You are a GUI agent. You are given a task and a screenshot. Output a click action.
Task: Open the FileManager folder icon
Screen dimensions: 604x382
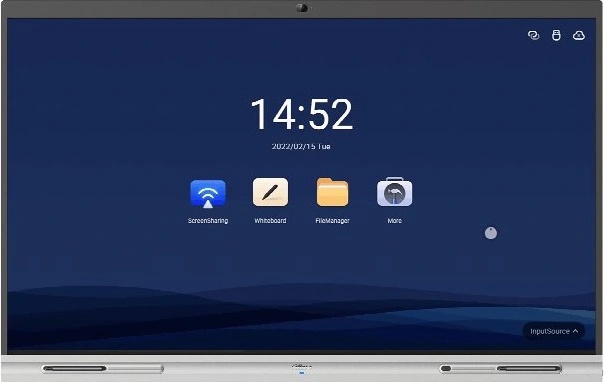(x=332, y=192)
